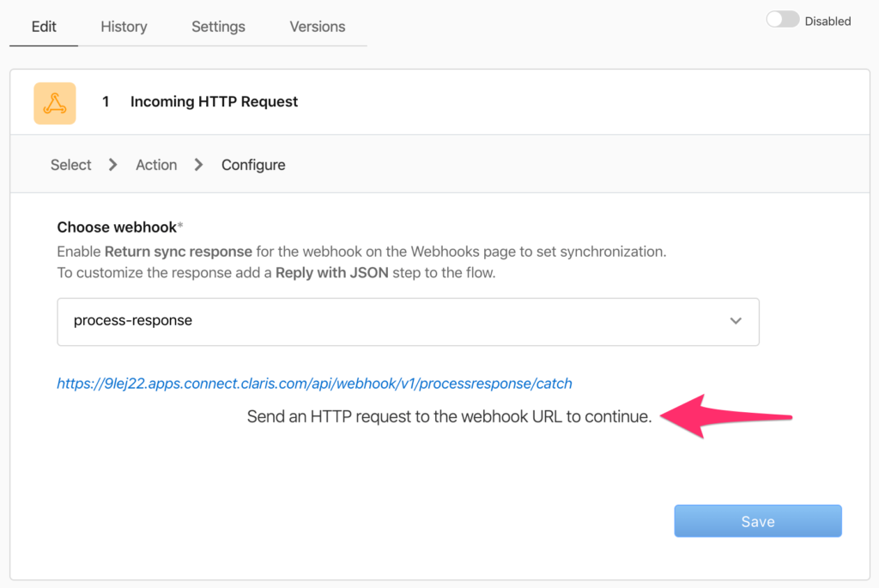Go to the Settings tab
Screen dimensions: 879x588
coord(217,27)
